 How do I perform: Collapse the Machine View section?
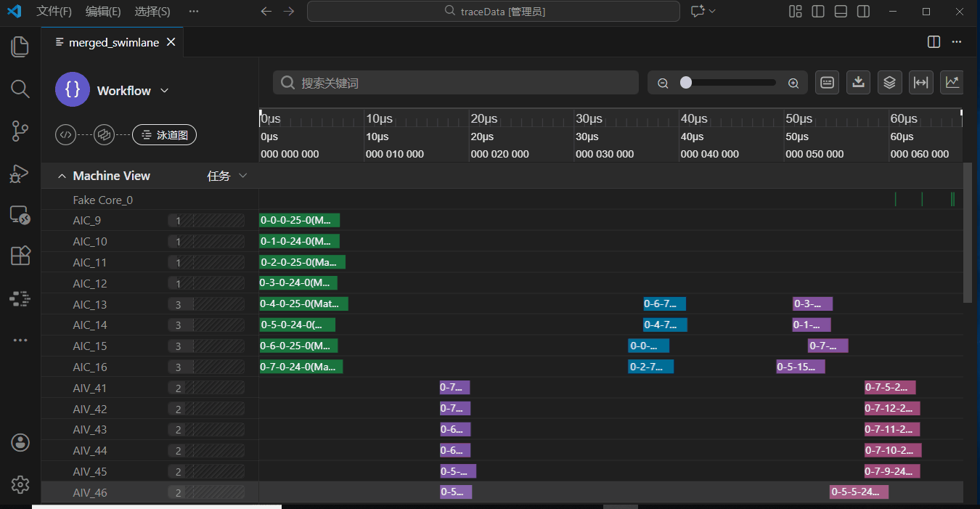pos(62,176)
